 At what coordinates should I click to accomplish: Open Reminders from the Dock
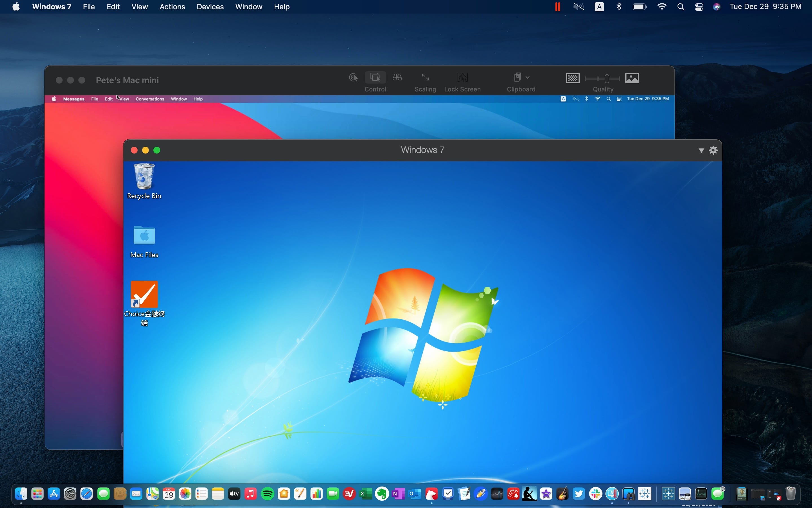click(202, 494)
